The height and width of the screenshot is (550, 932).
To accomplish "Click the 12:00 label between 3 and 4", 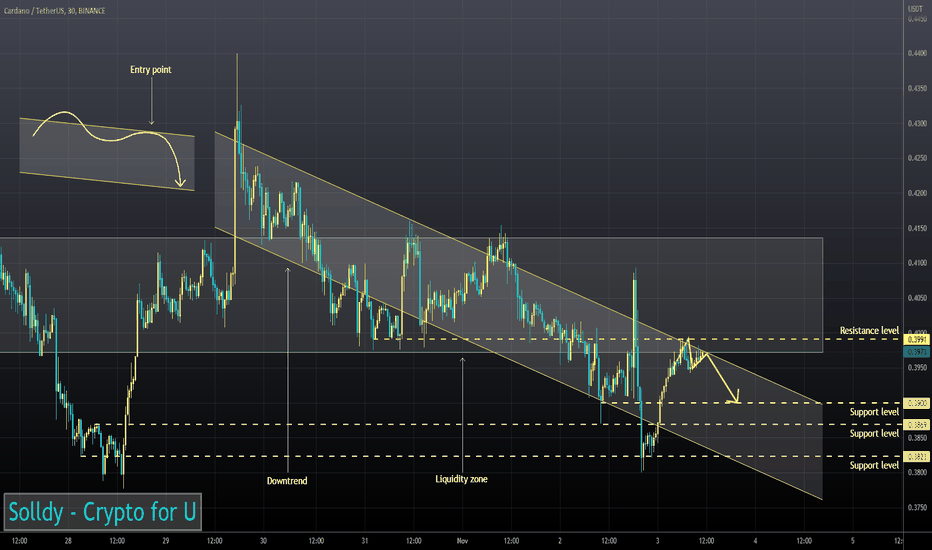I will (x=706, y=540).
